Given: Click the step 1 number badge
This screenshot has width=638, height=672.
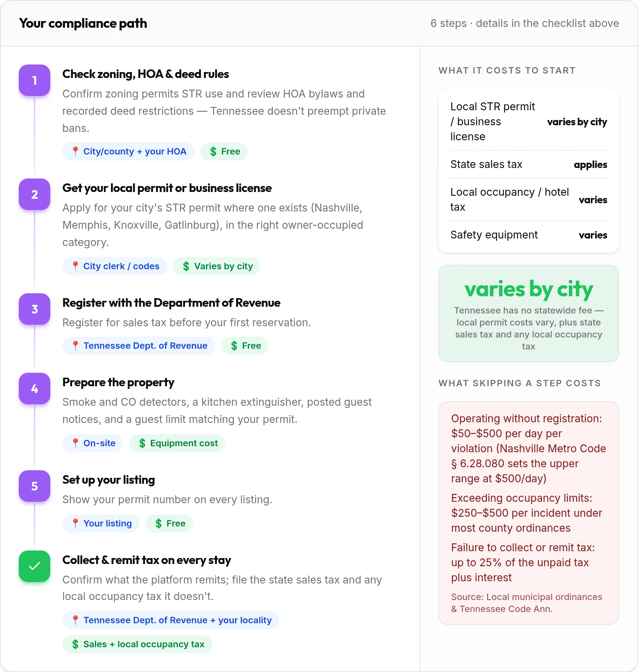Looking at the screenshot, I should [35, 80].
